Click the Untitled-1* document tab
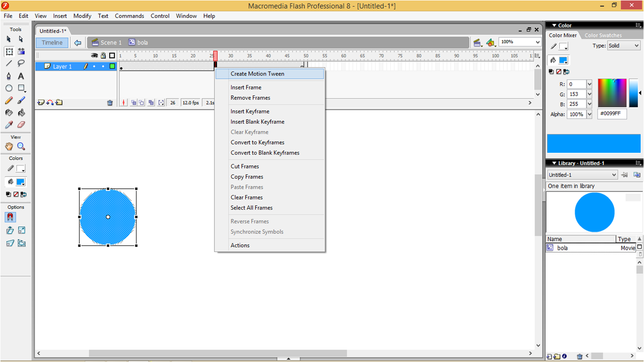Screen dimensions: 644x362 [x=53, y=31]
